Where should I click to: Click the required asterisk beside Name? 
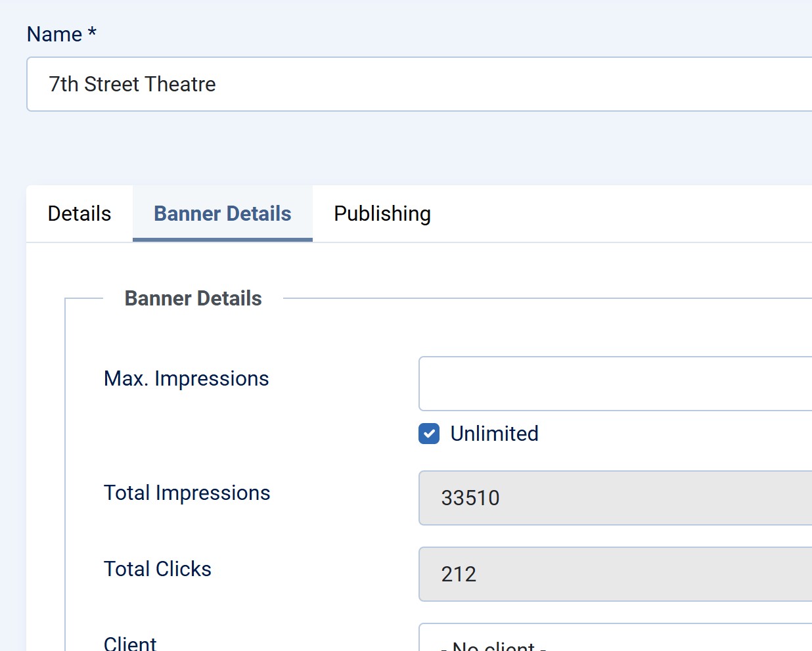click(x=92, y=33)
